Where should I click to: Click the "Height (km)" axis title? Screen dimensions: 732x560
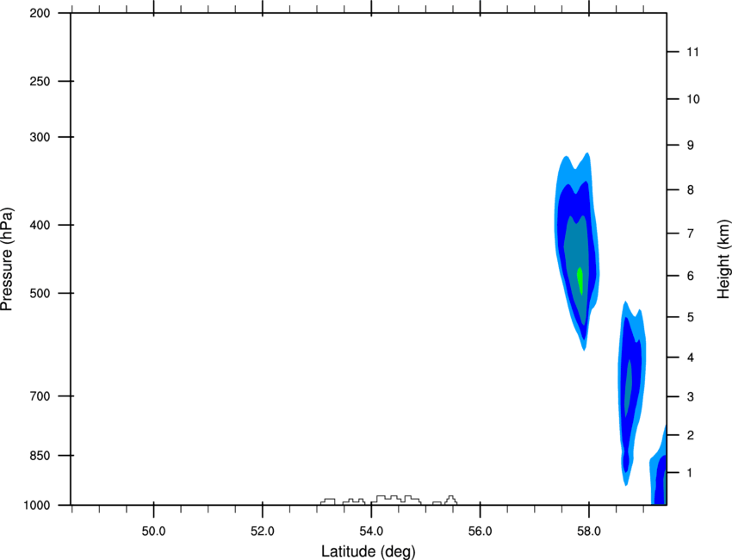click(x=723, y=259)
